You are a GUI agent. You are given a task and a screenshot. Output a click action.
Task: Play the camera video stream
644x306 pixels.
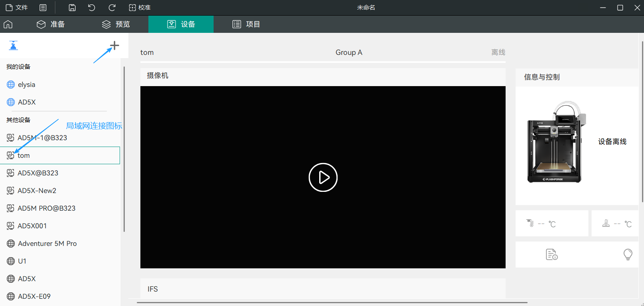click(x=323, y=177)
